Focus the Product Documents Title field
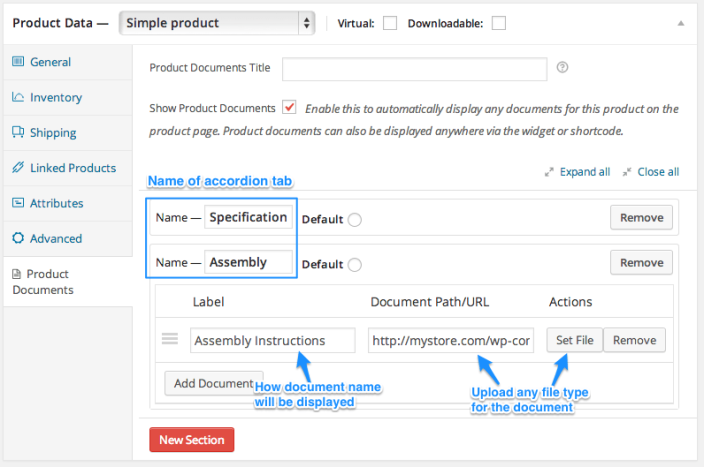The image size is (704, 467). [414, 68]
